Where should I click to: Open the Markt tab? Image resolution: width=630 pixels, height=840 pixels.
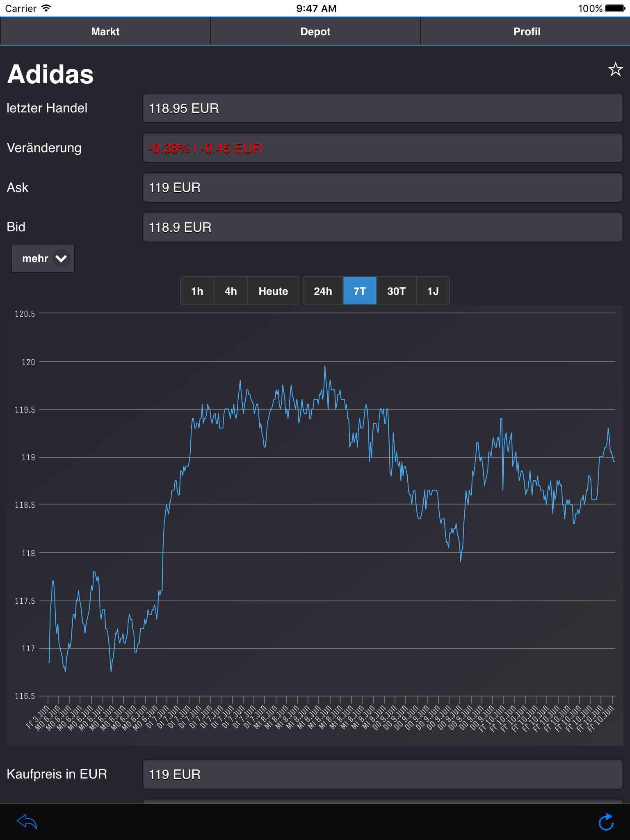pos(105,32)
